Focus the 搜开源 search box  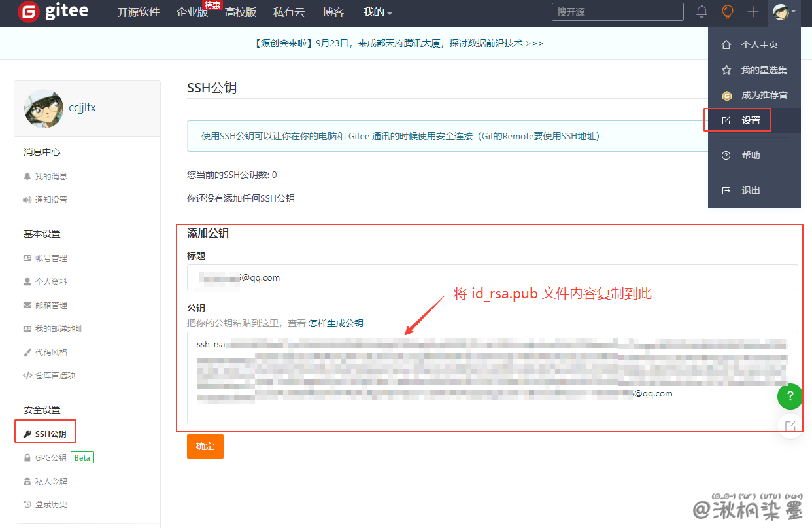pyautogui.click(x=617, y=12)
